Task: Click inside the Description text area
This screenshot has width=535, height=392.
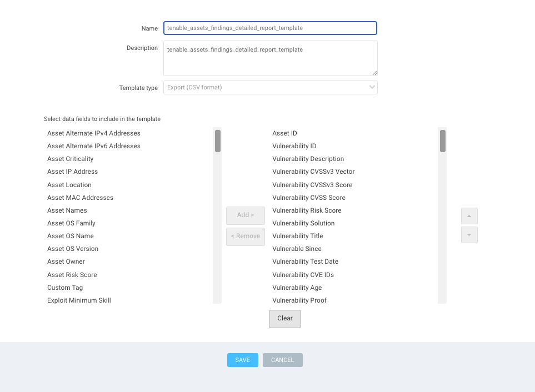Action: click(x=270, y=58)
